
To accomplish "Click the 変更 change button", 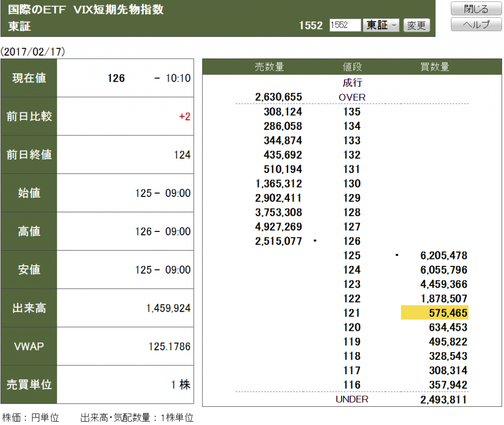I will (x=416, y=26).
